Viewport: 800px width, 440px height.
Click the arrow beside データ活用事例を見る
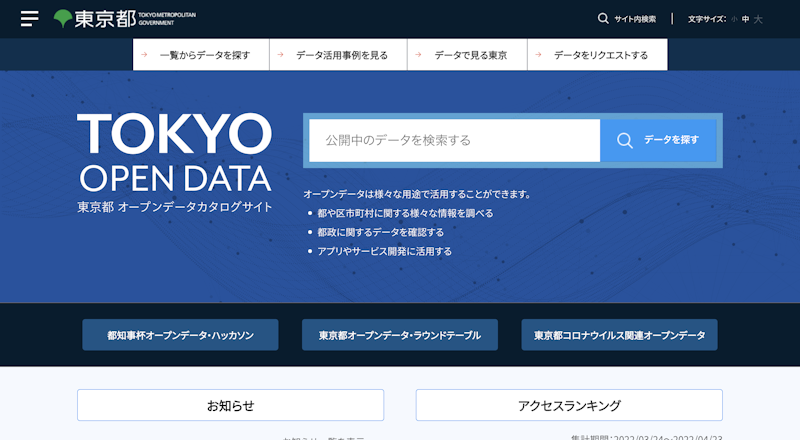pos(282,55)
